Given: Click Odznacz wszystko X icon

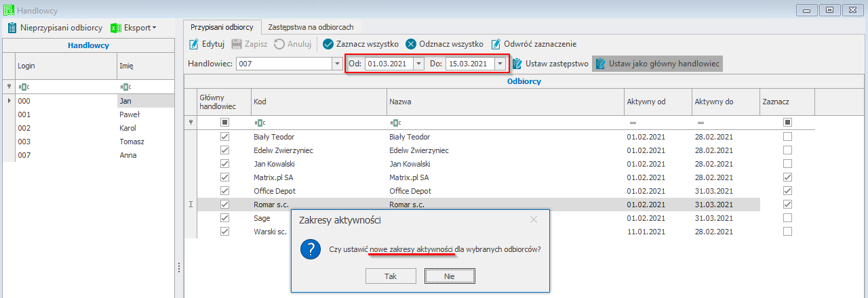Looking at the screenshot, I should [x=411, y=44].
